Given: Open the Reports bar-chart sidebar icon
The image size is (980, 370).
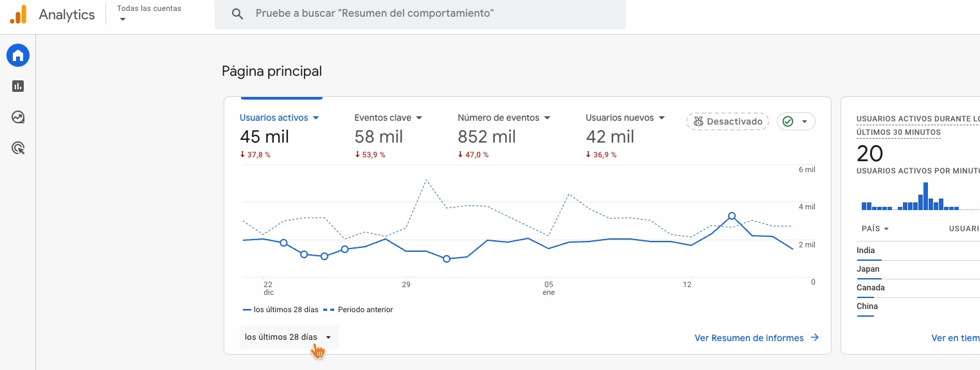Looking at the screenshot, I should 18,86.
